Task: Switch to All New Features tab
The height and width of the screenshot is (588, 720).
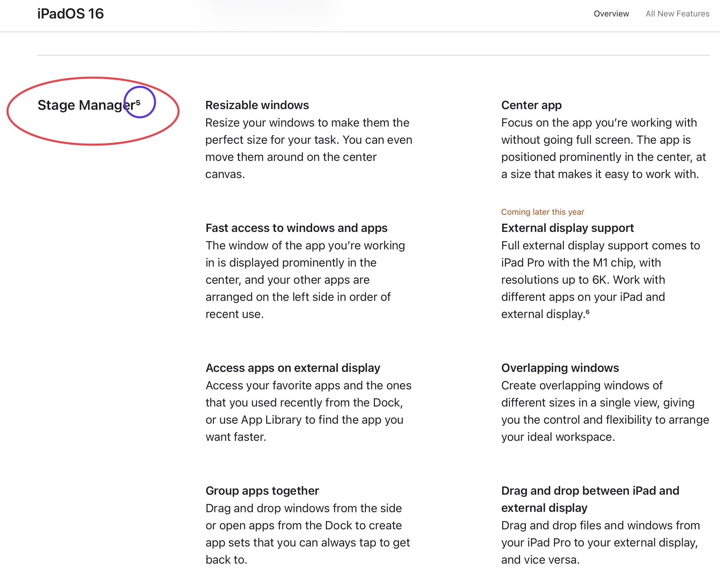Action: point(677,14)
